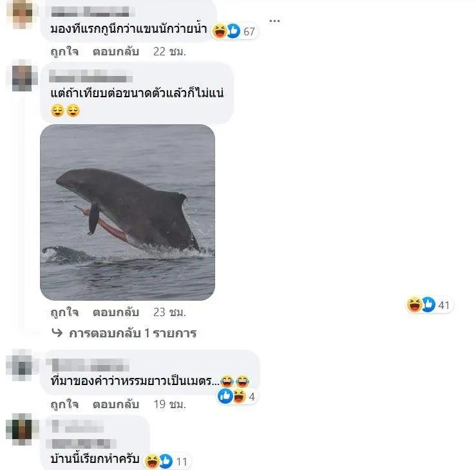This screenshot has height=470, width=476.
Task: Open the jumping dolphin photo attachment
Action: [x=128, y=212]
